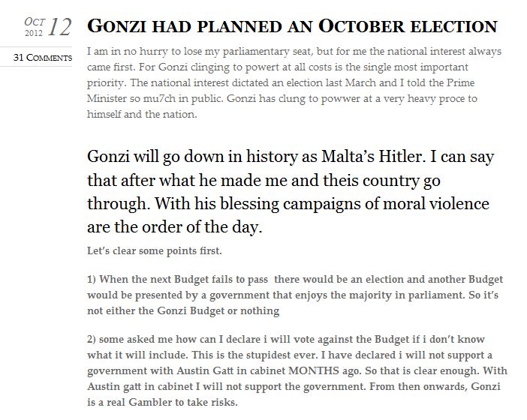This screenshot has width=527, height=420.
Task: Open the "Gonzi had planned an October election" post title
Action: point(292,27)
